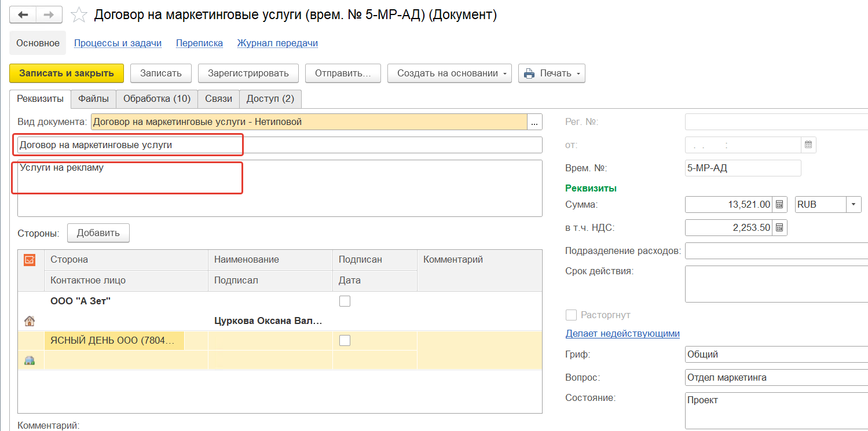Click house icon beside ООО "А Зет" row
This screenshot has height=431, width=868.
(x=30, y=321)
